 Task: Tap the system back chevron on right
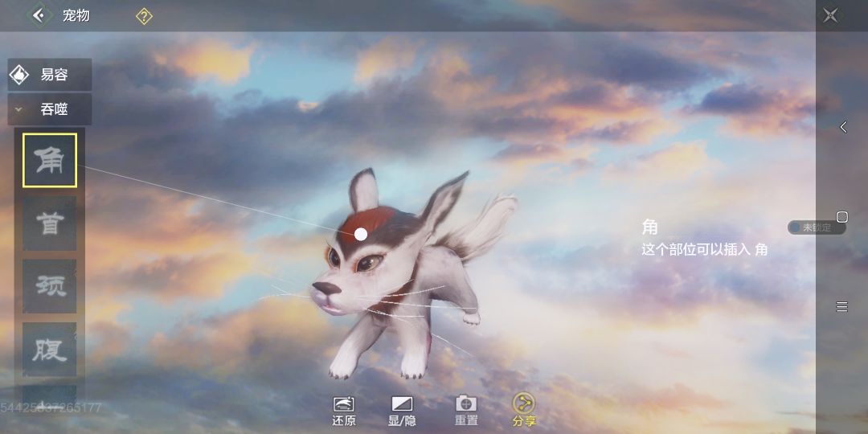(x=843, y=127)
